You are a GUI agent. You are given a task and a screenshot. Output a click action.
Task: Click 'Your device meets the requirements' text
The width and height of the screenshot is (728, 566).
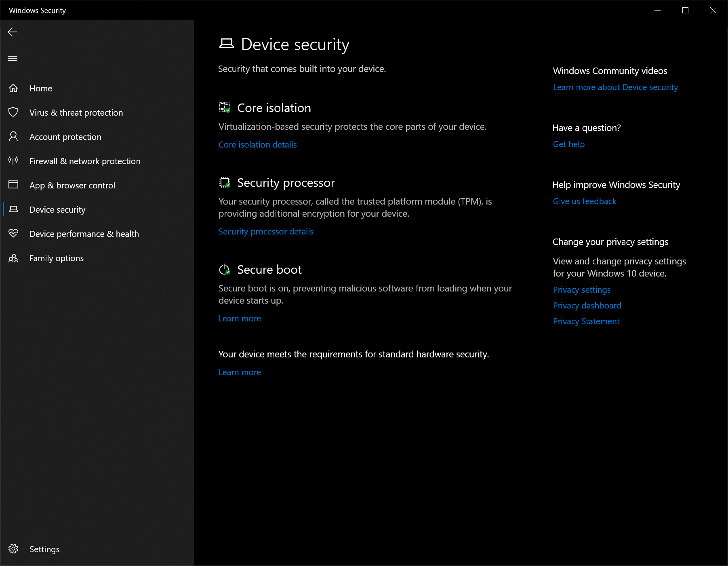pos(353,354)
